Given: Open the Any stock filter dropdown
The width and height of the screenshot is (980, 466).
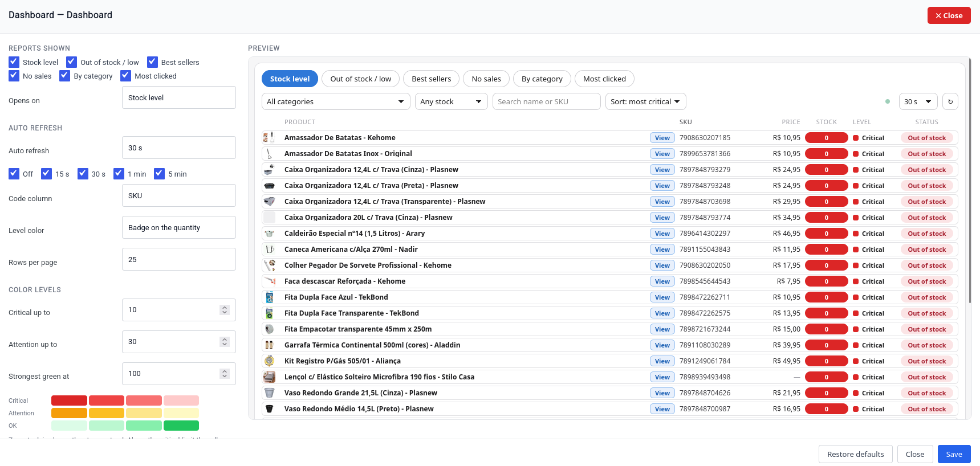Looking at the screenshot, I should (x=451, y=101).
